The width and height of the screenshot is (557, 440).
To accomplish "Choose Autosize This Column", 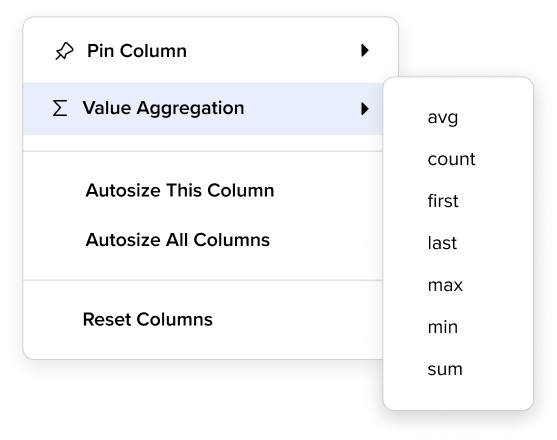I will 203,190.
